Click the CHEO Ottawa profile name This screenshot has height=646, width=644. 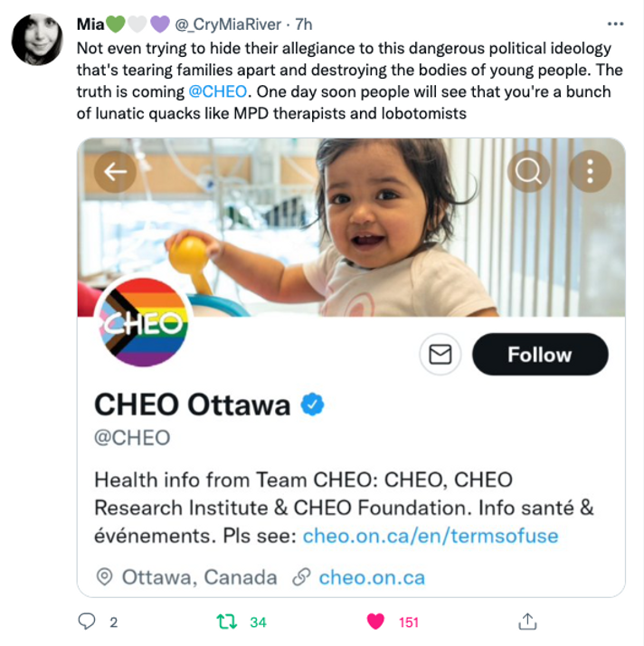click(x=192, y=404)
